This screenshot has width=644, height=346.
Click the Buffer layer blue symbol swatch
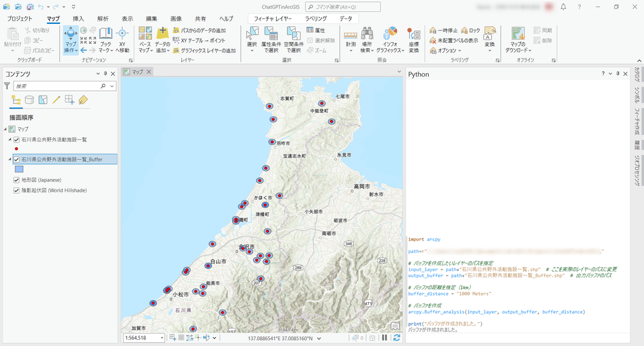tap(19, 169)
